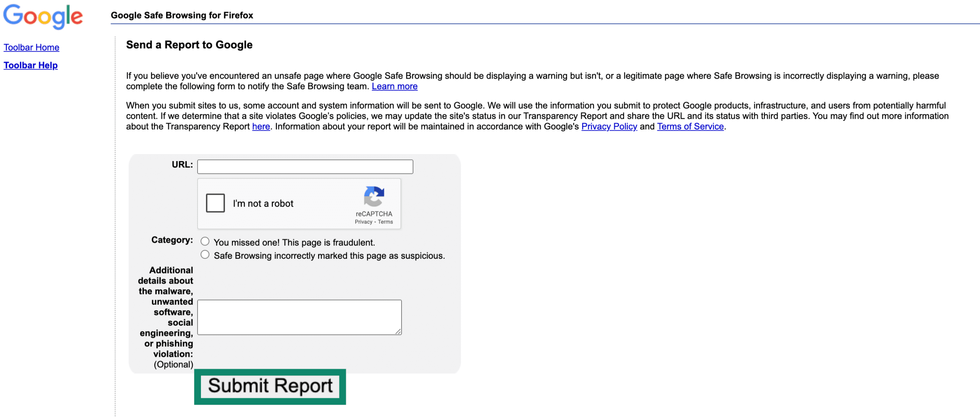Click the 'I'm not a robot' label text

pos(263,203)
